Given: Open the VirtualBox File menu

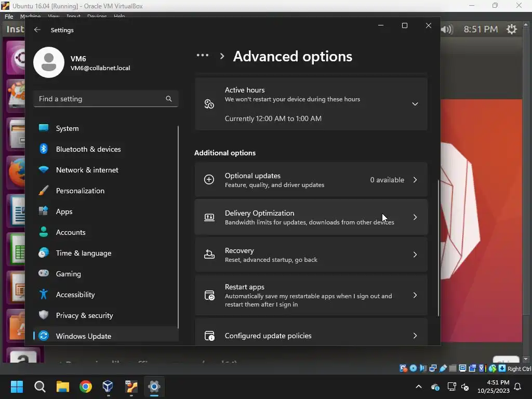Looking at the screenshot, I should [9, 16].
